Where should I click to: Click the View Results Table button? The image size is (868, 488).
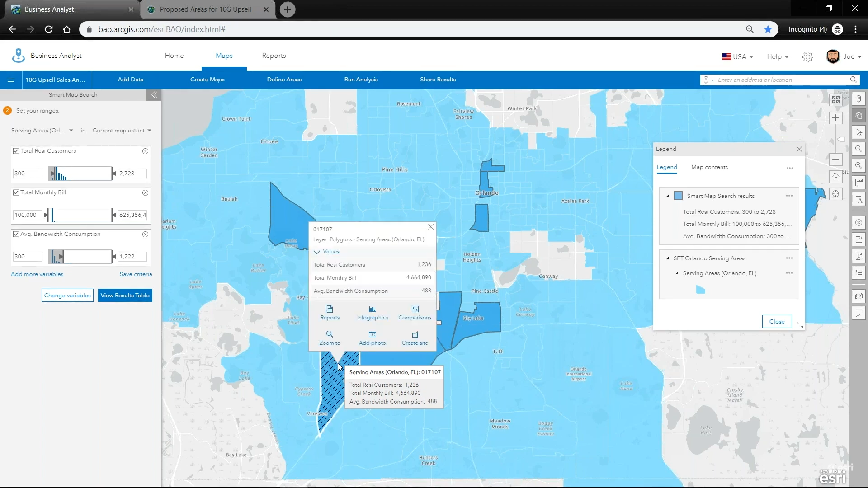(125, 296)
